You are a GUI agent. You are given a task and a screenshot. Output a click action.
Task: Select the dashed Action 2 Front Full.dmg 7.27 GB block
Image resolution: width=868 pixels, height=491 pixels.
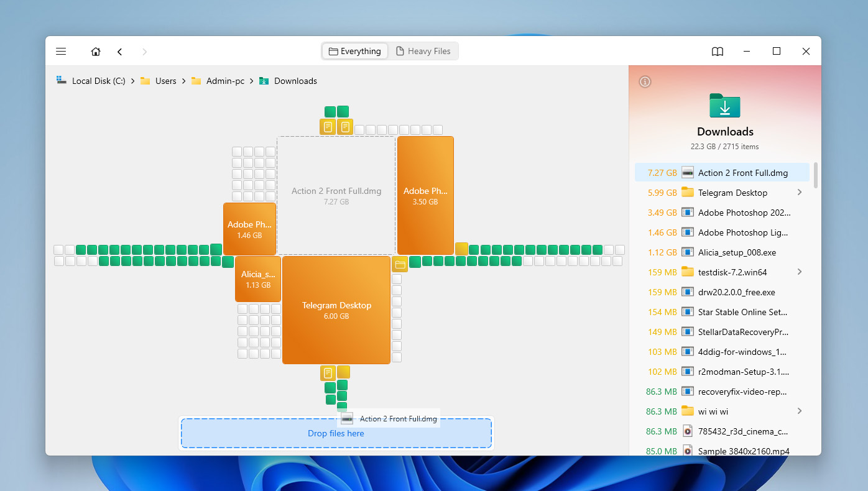tap(336, 196)
